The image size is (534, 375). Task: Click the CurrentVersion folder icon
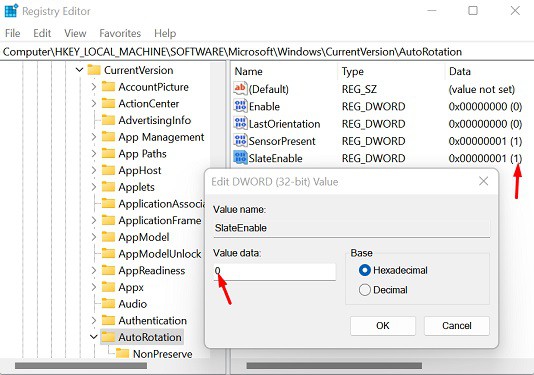tap(94, 70)
